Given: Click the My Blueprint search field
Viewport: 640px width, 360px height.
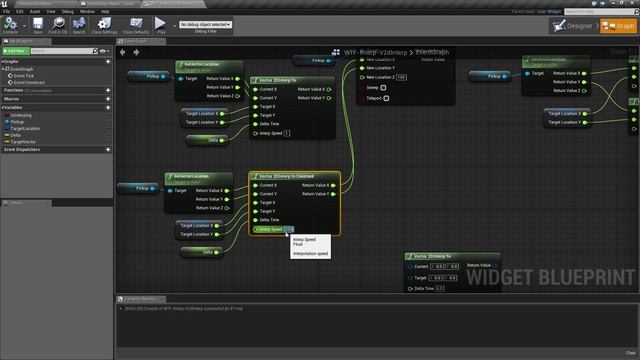Looking at the screenshot, I should tap(62, 51).
